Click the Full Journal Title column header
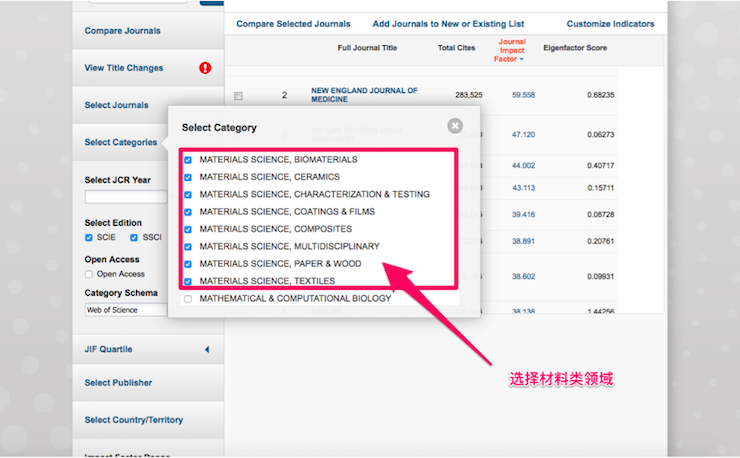Image resolution: width=740 pixels, height=458 pixels. point(367,48)
